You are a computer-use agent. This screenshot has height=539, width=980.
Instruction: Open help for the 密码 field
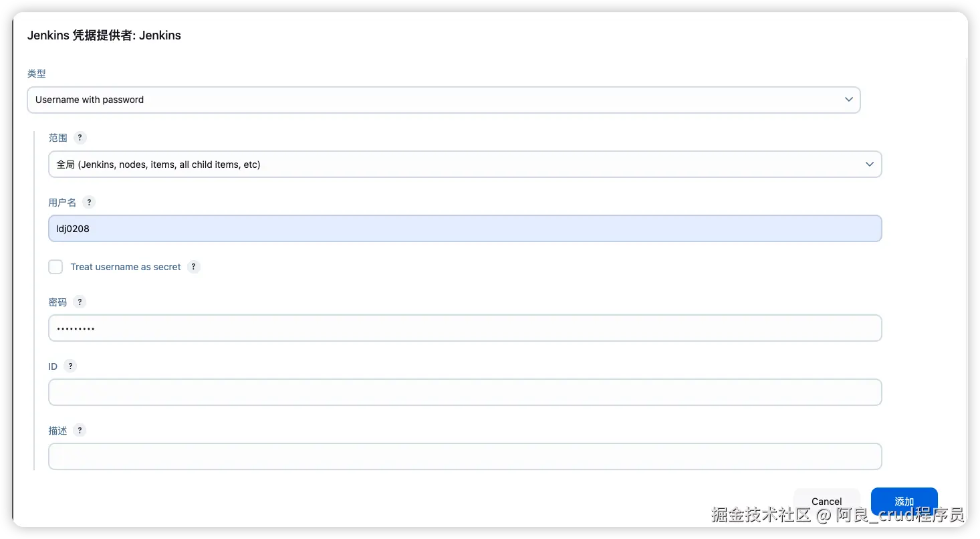80,302
